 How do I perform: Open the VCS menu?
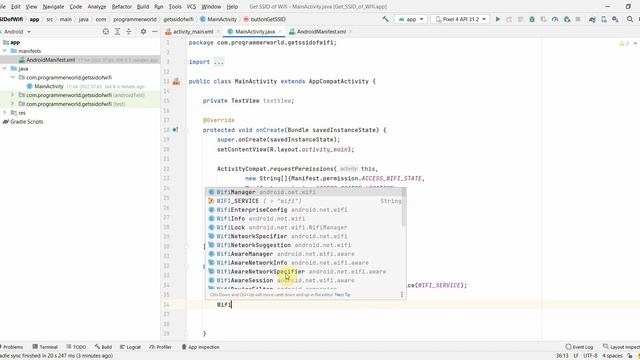coord(191,7)
